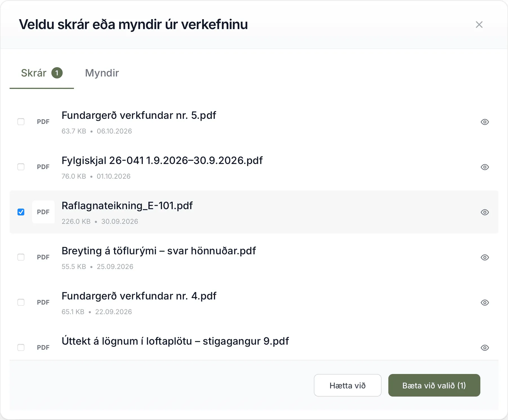Check the Fundargerð verkfundar nr. 5.pdf checkbox
The height and width of the screenshot is (420, 508).
(x=21, y=122)
